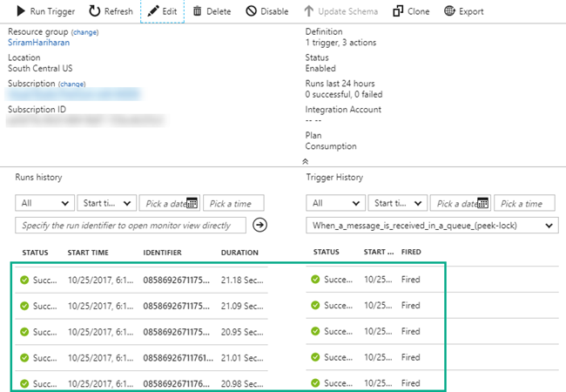
Task: Click success icon in first Trigger History row
Action: pos(315,279)
